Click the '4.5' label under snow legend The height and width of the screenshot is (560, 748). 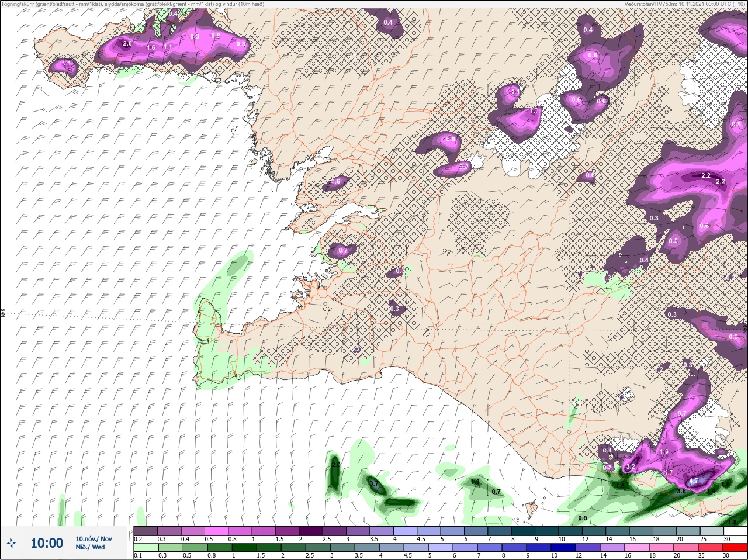pyautogui.click(x=421, y=539)
